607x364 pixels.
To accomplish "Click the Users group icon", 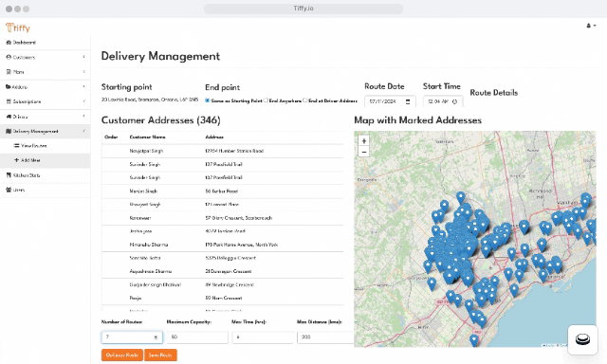I will (9, 190).
